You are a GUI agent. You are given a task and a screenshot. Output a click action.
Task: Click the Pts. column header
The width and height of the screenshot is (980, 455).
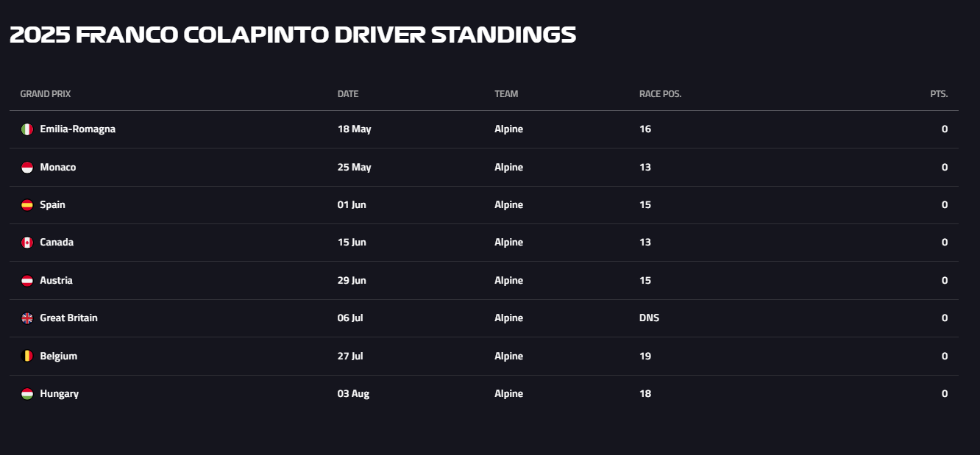[939, 94]
